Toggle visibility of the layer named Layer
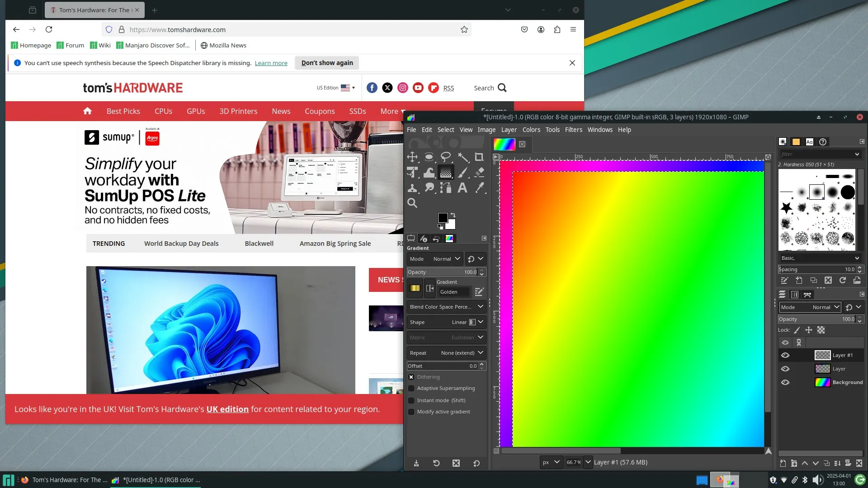Screen dimensions: 868x488 785,369
